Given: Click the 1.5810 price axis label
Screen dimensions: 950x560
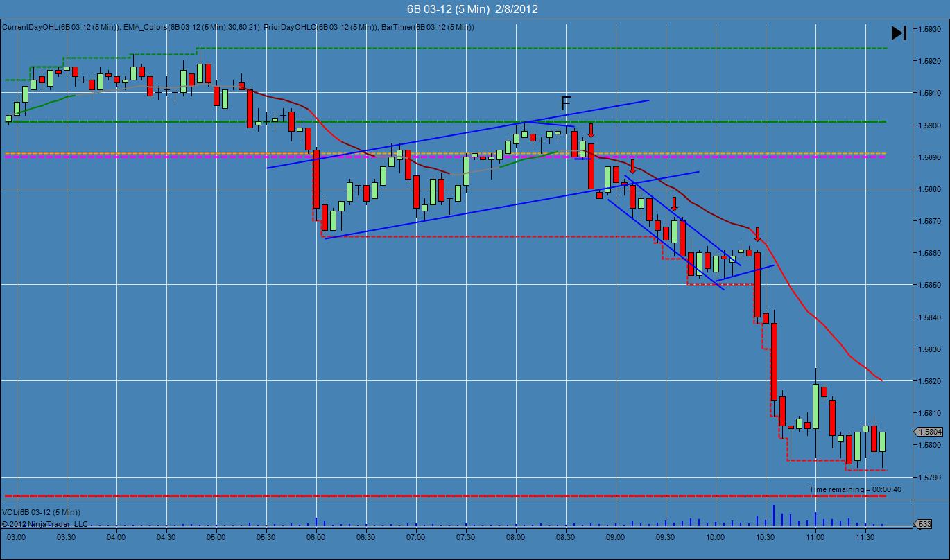Looking at the screenshot, I should [x=930, y=413].
